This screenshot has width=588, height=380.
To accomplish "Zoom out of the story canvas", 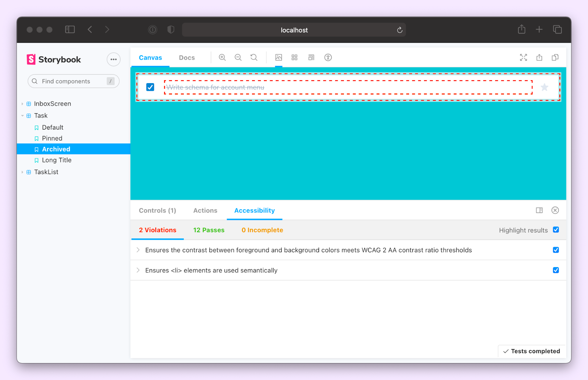I will point(238,57).
